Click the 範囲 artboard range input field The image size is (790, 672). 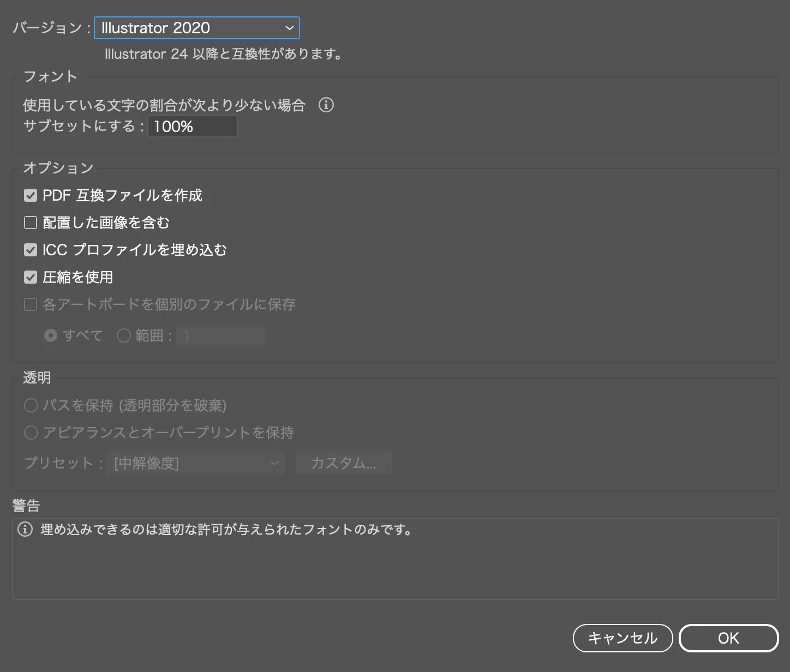221,335
